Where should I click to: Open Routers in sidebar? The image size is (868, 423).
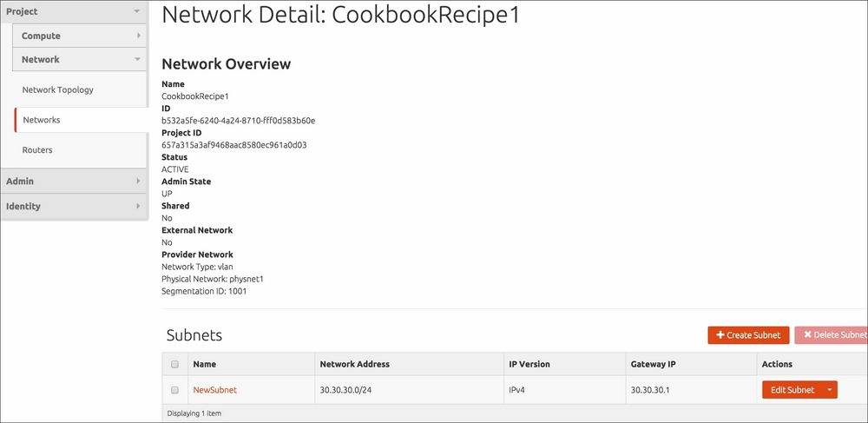[x=37, y=150]
